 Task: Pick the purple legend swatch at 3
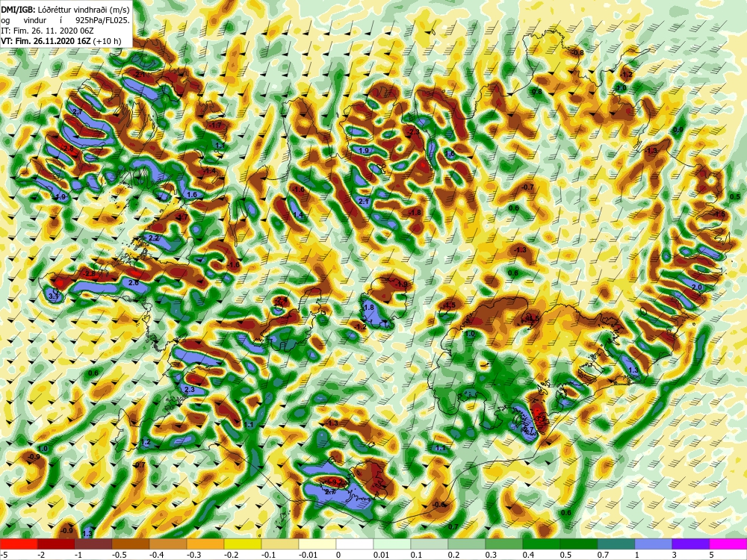click(691, 544)
